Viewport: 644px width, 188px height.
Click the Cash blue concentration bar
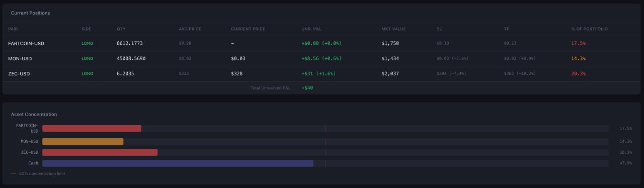tap(178, 163)
